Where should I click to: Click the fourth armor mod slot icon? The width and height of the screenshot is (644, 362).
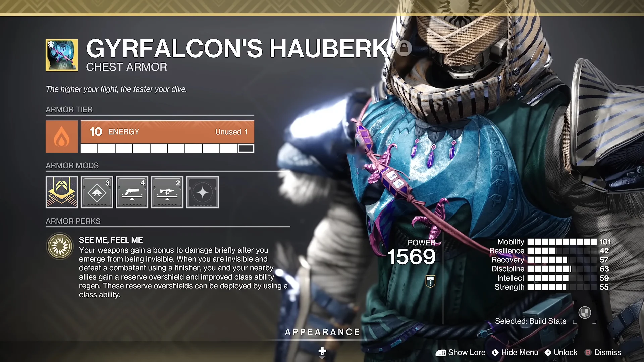click(x=167, y=192)
